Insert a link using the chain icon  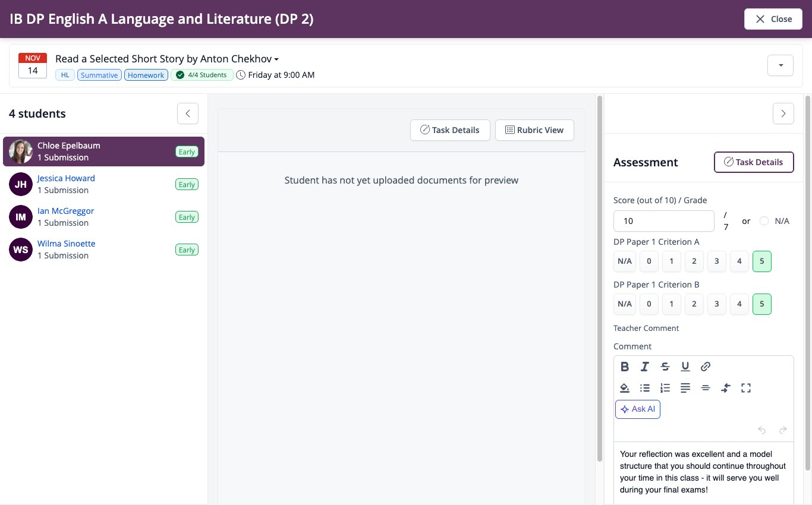pyautogui.click(x=706, y=367)
